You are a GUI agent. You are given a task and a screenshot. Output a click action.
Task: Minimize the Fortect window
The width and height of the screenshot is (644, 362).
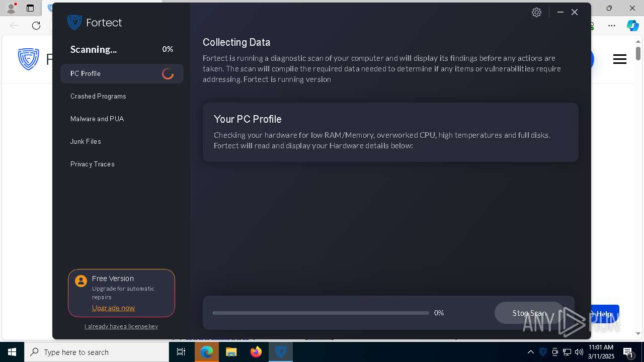[560, 12]
